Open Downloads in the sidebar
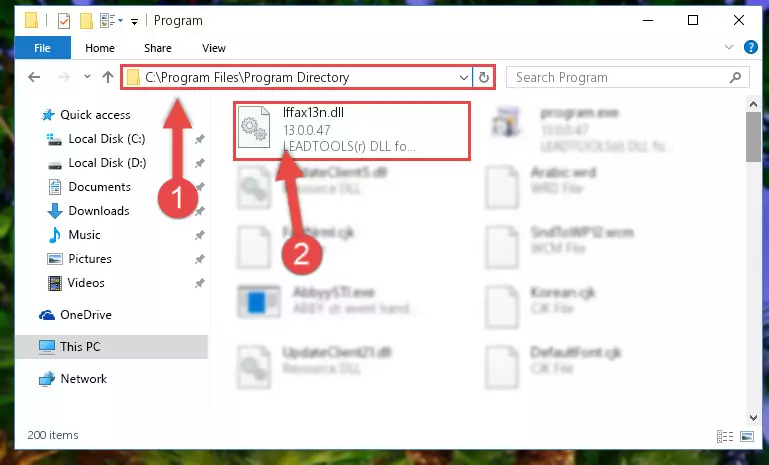The height and width of the screenshot is (465, 769). [x=99, y=211]
